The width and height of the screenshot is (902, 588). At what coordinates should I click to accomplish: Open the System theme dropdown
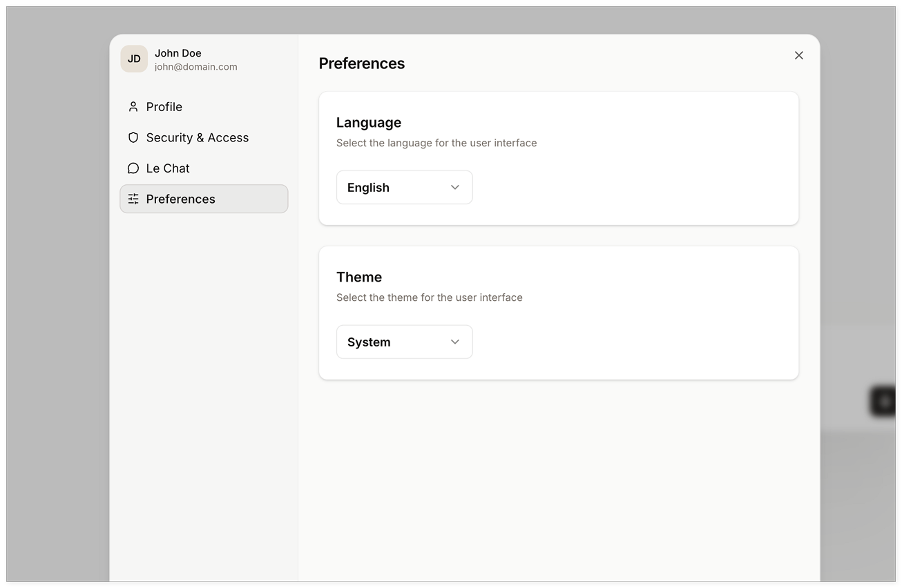pos(405,342)
